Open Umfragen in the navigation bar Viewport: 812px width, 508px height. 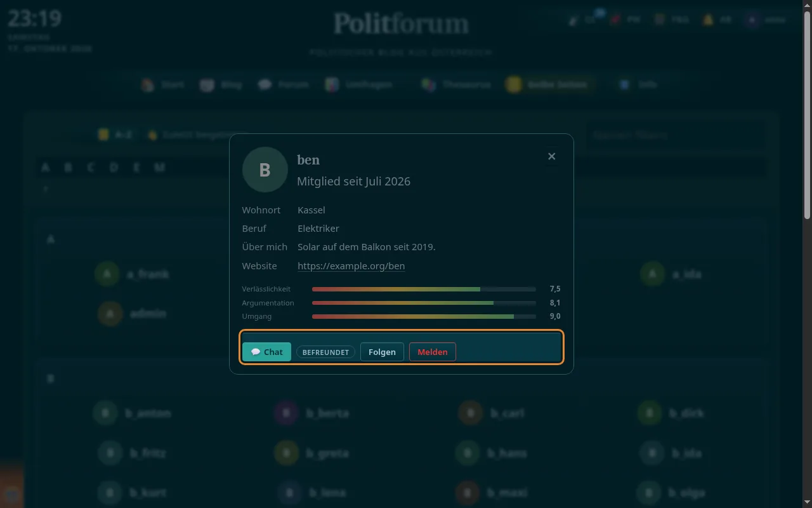[359, 84]
